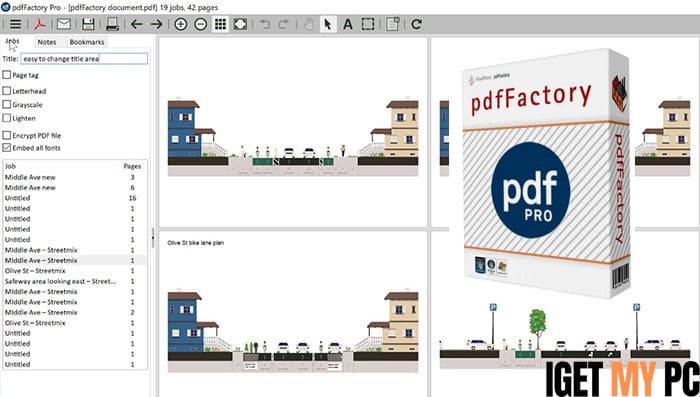The width and height of the screenshot is (700, 397).
Task: Select the text 'A' tool
Action: coord(348,24)
